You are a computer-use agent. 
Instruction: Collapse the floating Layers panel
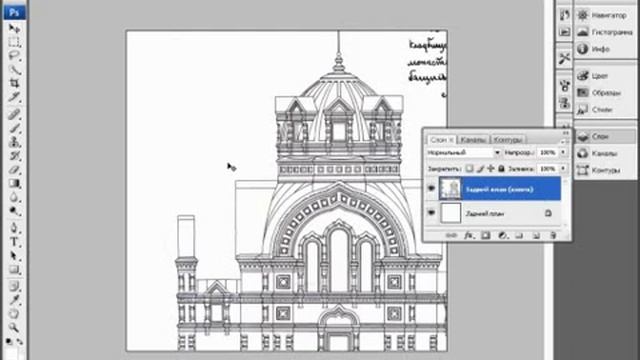[x=565, y=133]
